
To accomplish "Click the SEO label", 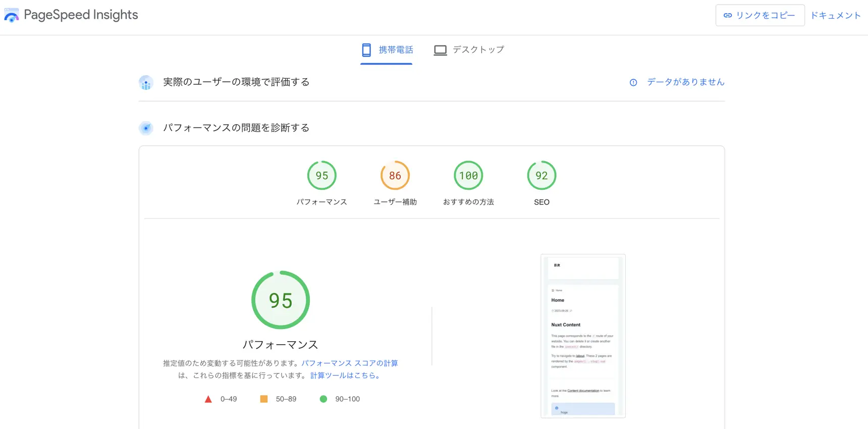I will tap(541, 202).
